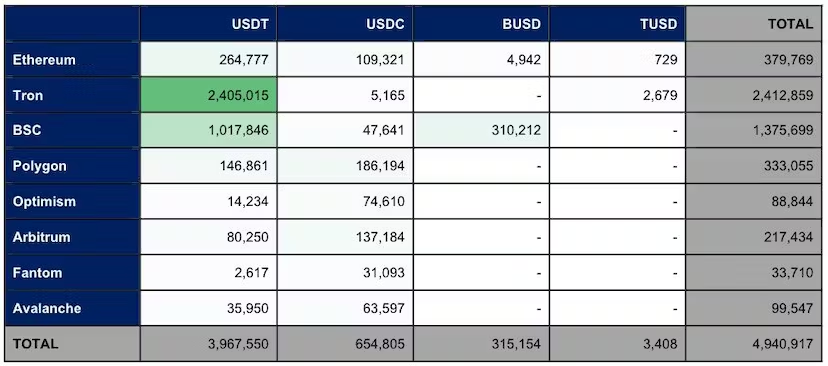This screenshot has height=366, width=828.
Task: Click the dark green Tron USDT cell 2,405,015
Action: pyautogui.click(x=209, y=95)
